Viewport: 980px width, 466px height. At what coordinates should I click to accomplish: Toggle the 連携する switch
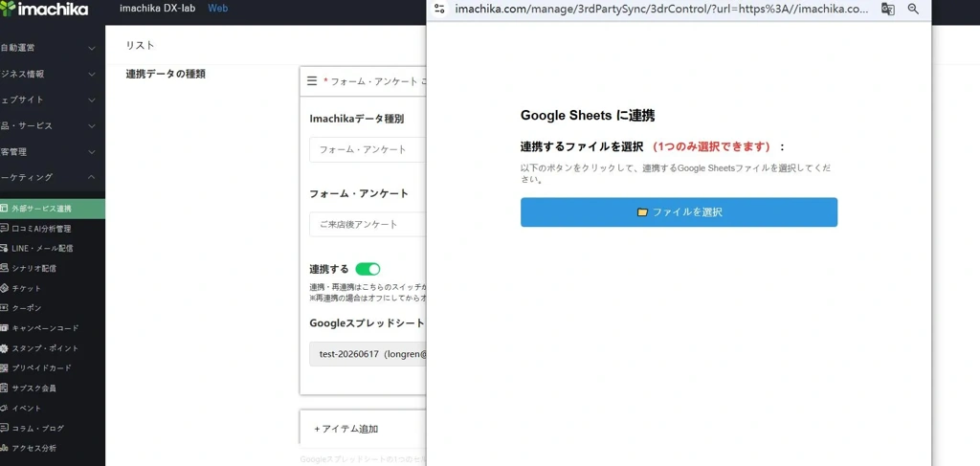point(367,269)
